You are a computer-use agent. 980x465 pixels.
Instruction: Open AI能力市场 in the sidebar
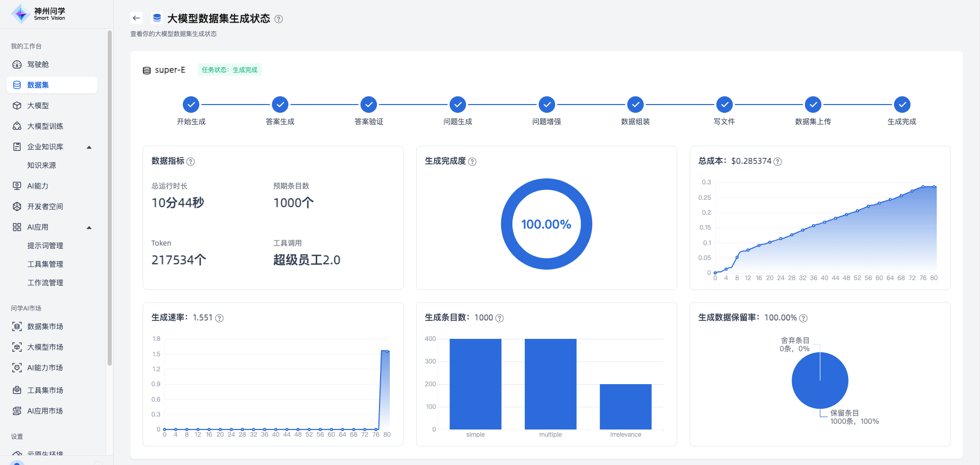[x=52, y=368]
